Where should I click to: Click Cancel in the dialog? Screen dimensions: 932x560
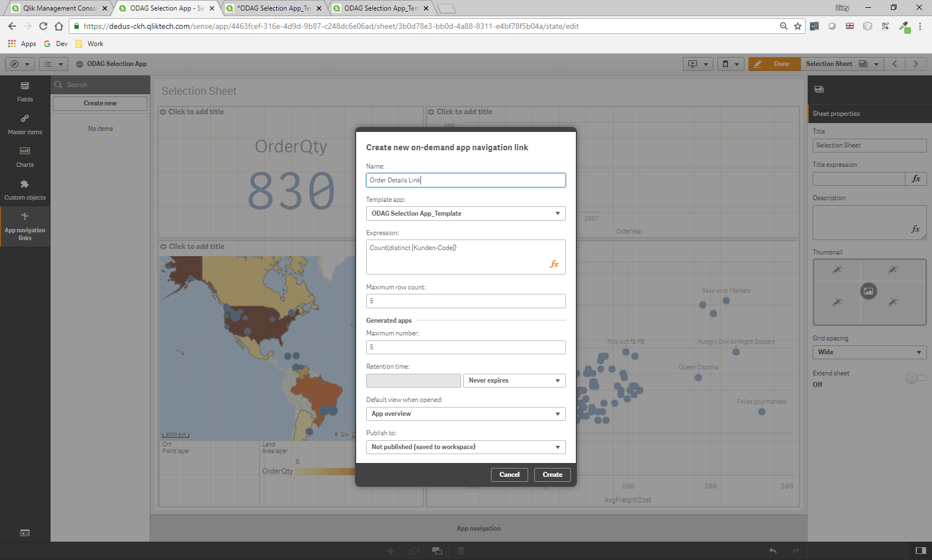[509, 475]
